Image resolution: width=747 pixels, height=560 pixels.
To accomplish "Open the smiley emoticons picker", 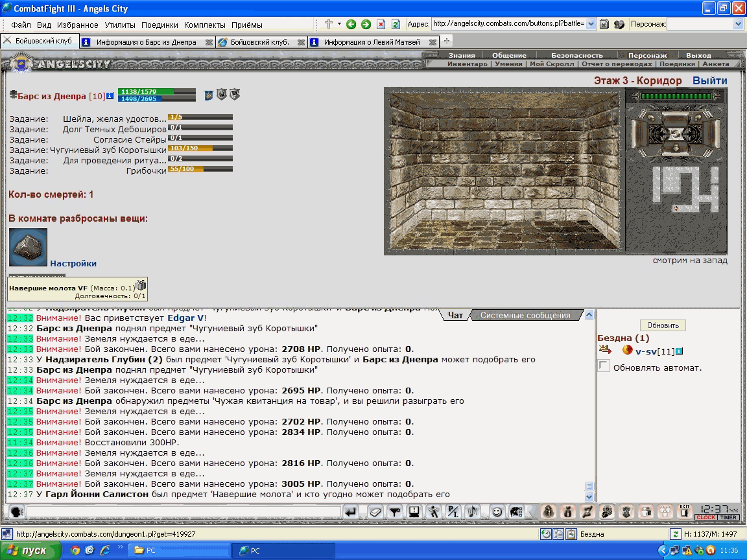I will tap(497, 512).
